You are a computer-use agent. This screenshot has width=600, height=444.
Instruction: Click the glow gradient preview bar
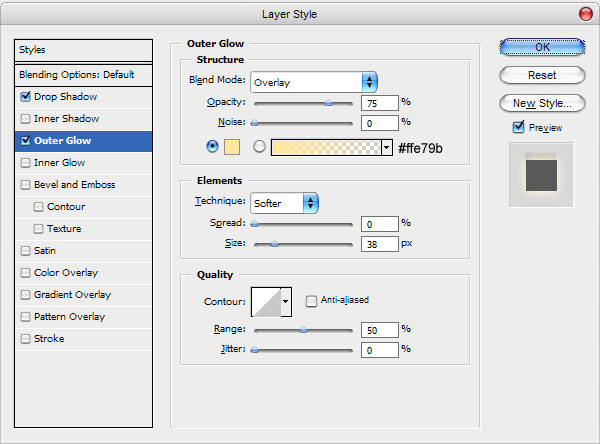pyautogui.click(x=326, y=147)
